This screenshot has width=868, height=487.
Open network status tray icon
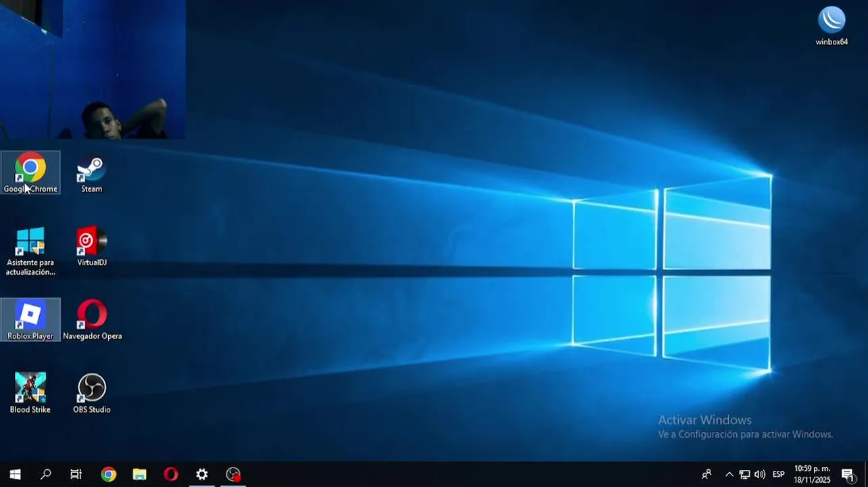744,474
